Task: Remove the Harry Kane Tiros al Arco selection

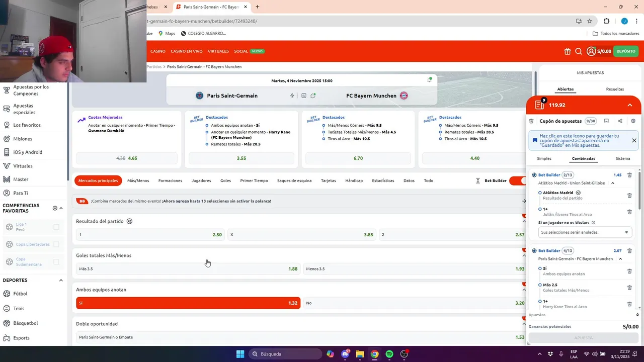Action: 629,304
